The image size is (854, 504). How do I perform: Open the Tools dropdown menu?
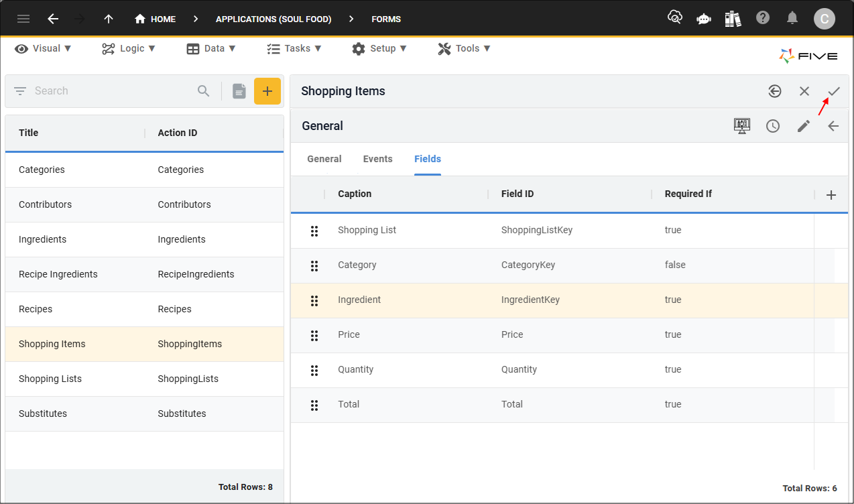465,48
